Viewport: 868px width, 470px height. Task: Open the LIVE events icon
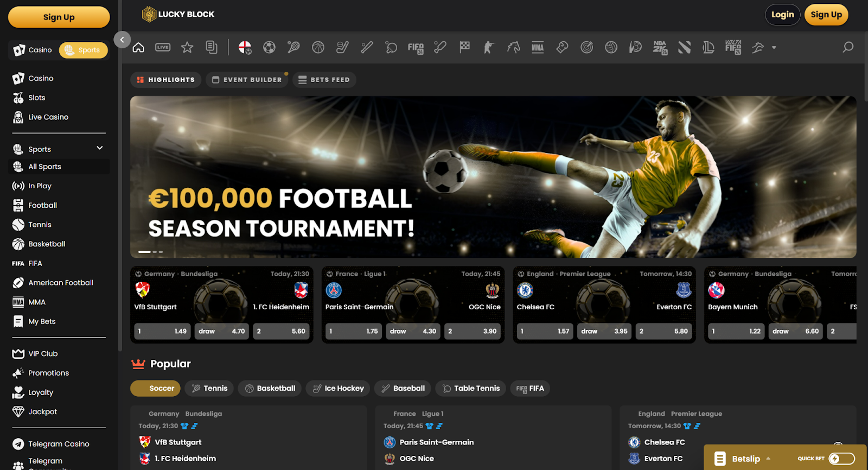[x=163, y=48]
